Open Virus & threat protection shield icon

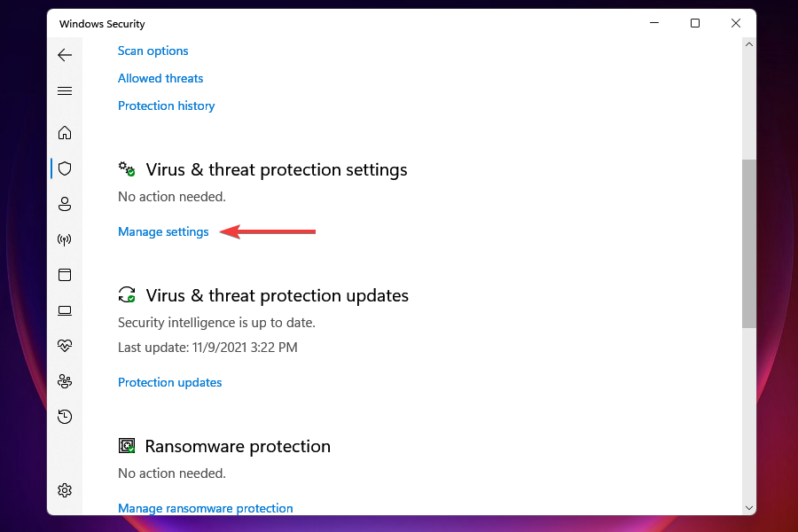(65, 168)
